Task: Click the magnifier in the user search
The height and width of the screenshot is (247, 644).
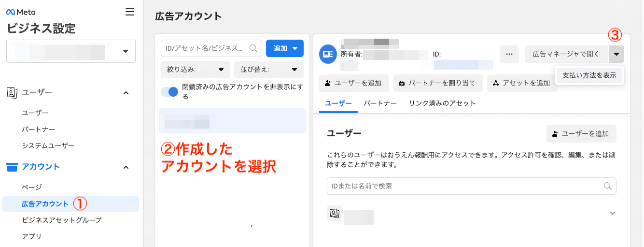Action: pos(608,186)
